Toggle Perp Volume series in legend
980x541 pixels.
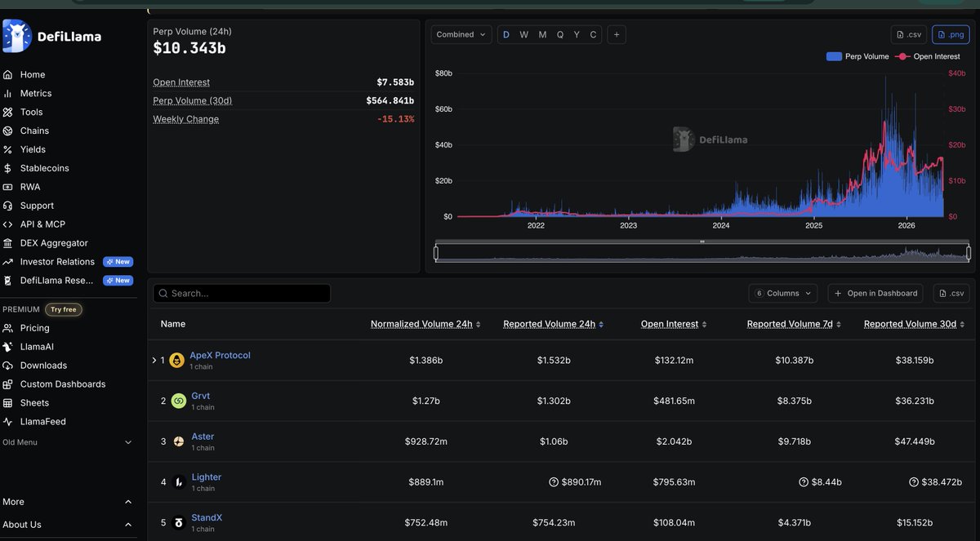pos(857,56)
